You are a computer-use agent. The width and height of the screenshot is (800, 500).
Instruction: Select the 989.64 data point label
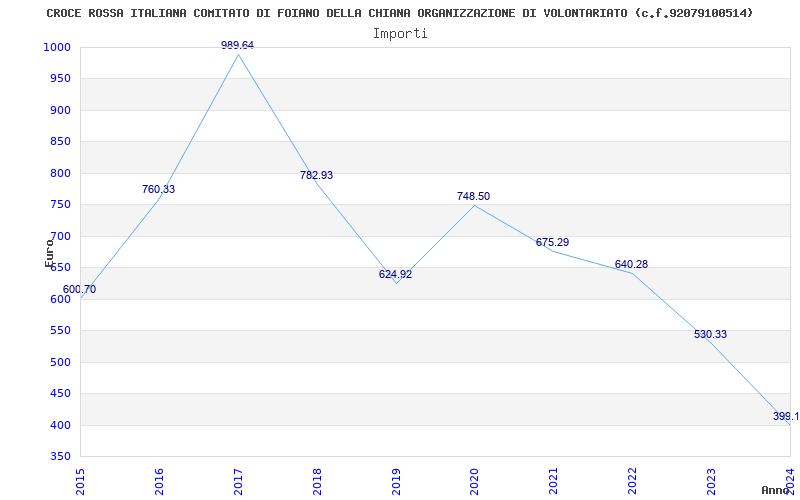pyautogui.click(x=237, y=45)
